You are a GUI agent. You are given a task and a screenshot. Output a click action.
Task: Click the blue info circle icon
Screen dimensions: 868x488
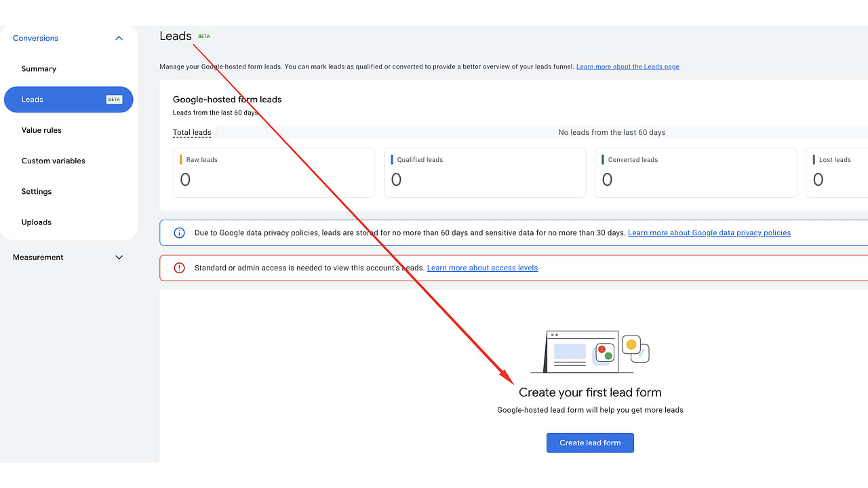180,232
